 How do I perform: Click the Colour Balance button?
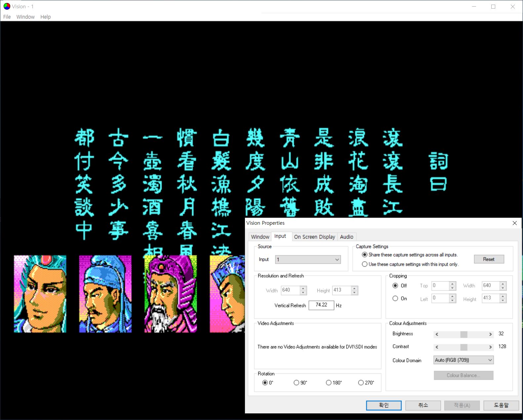[x=463, y=375]
